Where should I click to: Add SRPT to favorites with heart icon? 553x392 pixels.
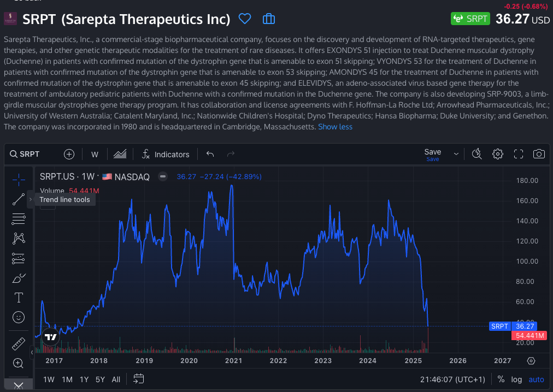pos(245,19)
